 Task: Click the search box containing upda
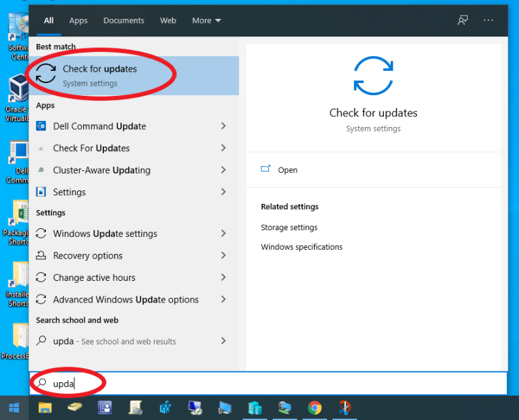pyautogui.click(x=270, y=384)
